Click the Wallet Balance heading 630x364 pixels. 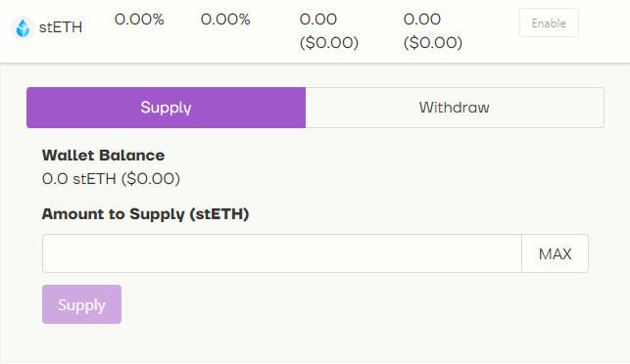tap(103, 156)
